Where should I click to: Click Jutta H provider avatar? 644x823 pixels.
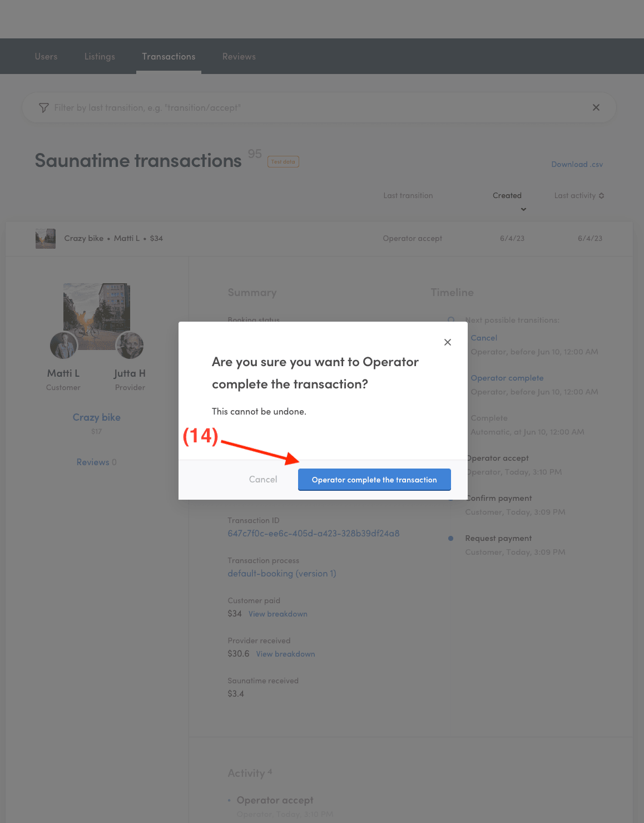click(x=130, y=346)
